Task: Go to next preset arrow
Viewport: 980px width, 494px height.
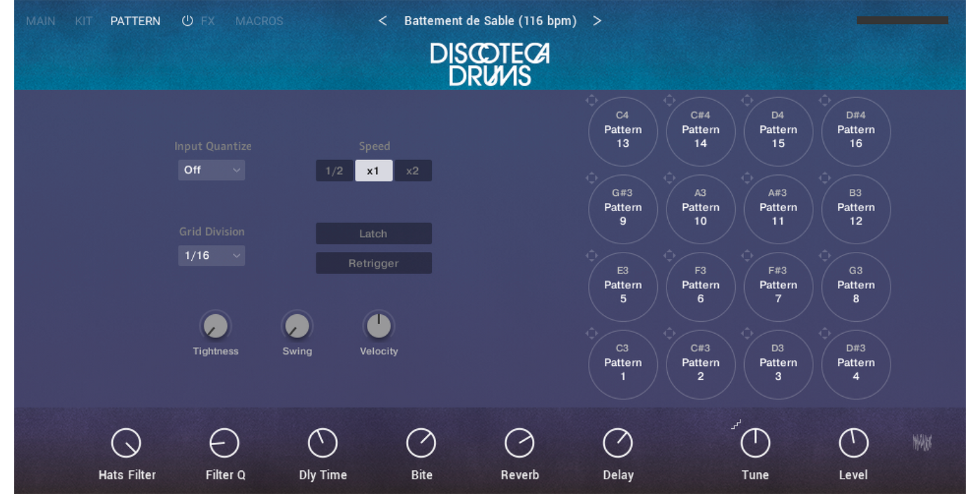Action: (597, 21)
